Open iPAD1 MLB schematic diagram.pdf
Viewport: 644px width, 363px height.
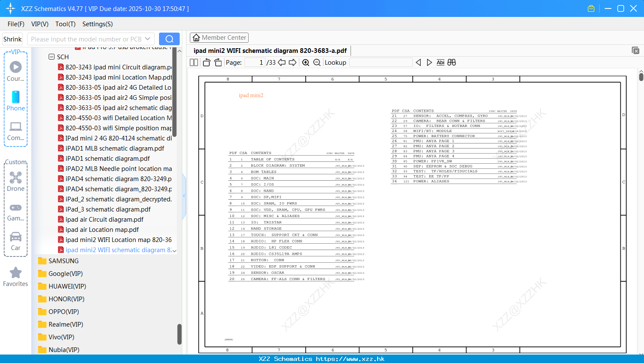111,148
